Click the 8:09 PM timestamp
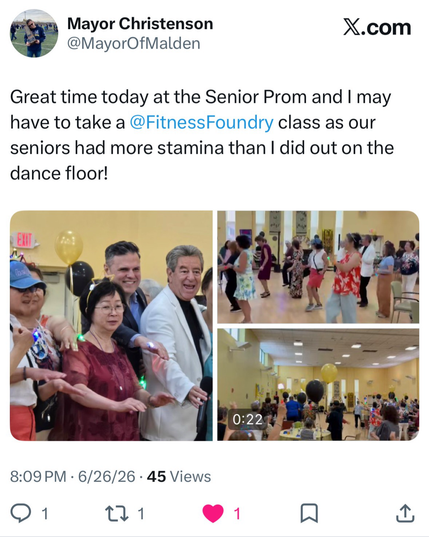Image resolution: width=429 pixels, height=537 pixels. point(38,477)
